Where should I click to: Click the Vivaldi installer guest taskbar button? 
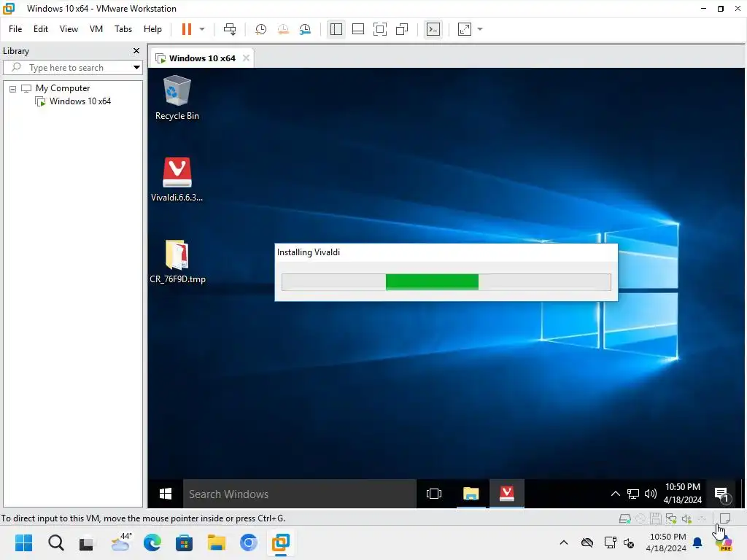coord(507,494)
